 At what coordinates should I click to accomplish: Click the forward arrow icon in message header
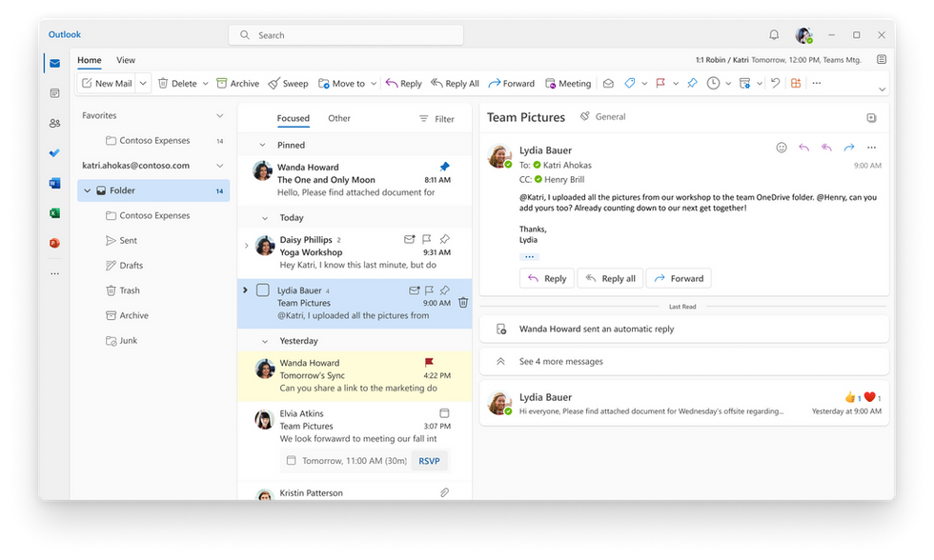(x=849, y=148)
